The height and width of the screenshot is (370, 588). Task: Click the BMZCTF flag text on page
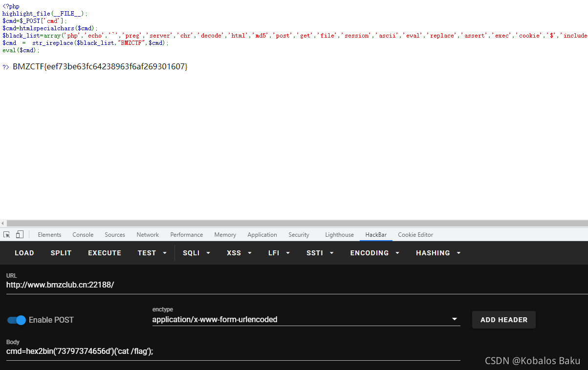click(100, 66)
